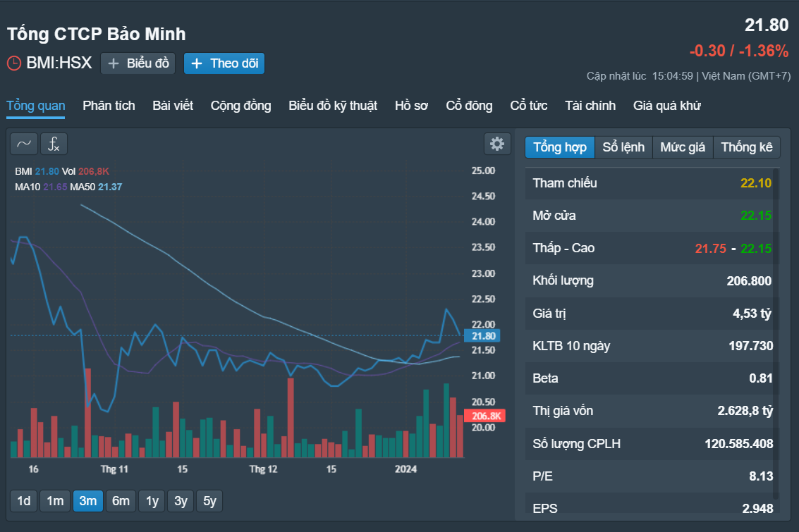Screen dimensions: 799x532
Task: Open Biểu đồ kỹ thuật tab
Action: (333, 106)
